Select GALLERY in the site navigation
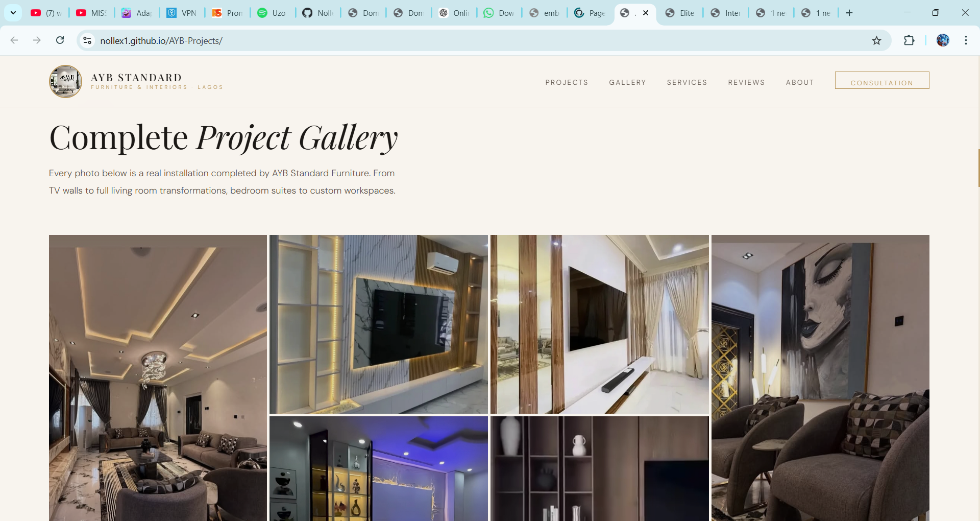 tap(627, 82)
